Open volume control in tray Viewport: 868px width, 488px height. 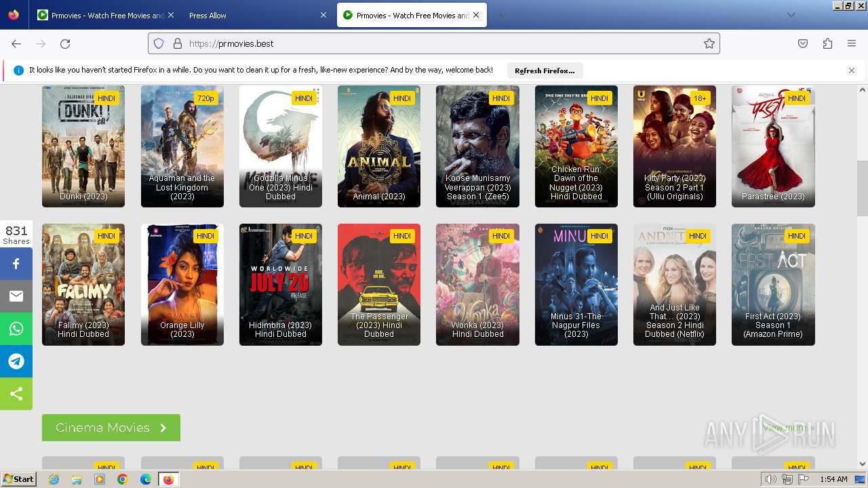tap(770, 479)
